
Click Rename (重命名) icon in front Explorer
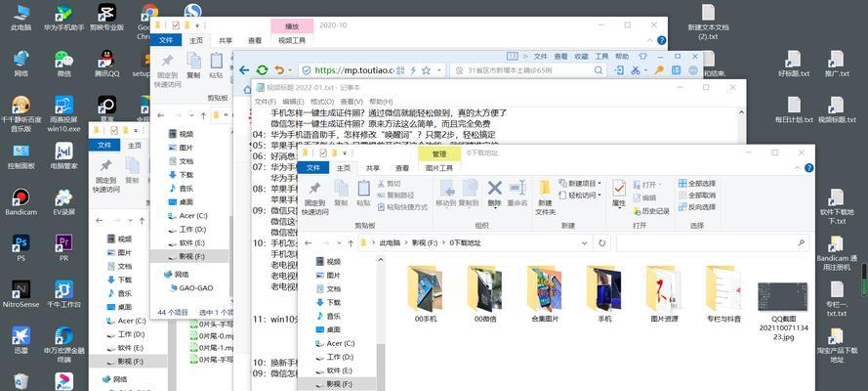517,193
